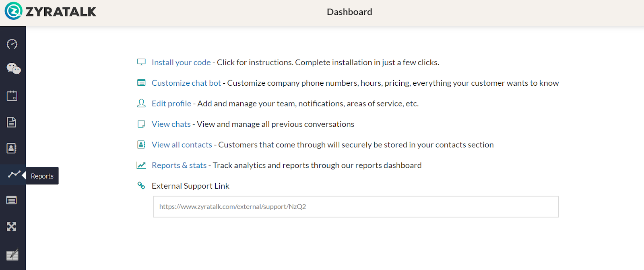Click the chain icon beside External Support Link

point(141,185)
